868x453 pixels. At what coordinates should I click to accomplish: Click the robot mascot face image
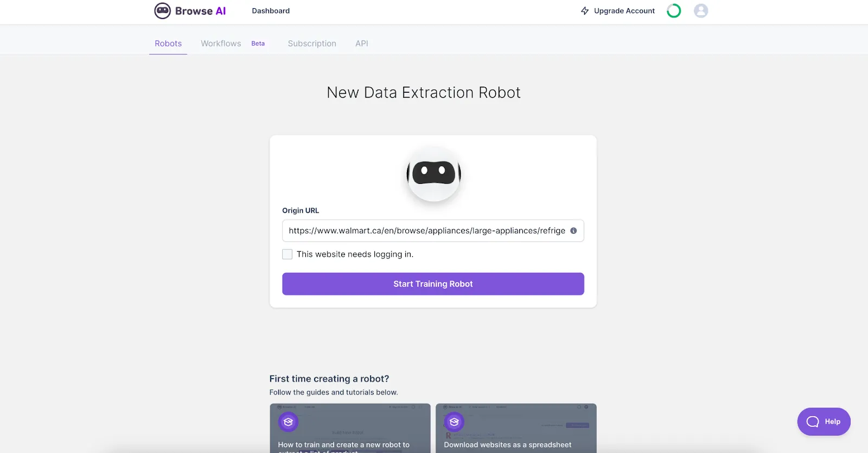[x=433, y=174]
